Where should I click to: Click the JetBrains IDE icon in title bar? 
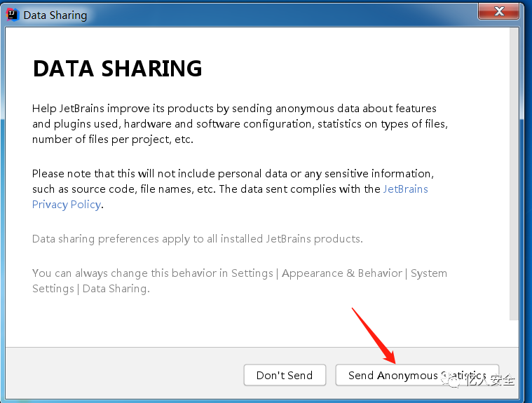[12, 14]
